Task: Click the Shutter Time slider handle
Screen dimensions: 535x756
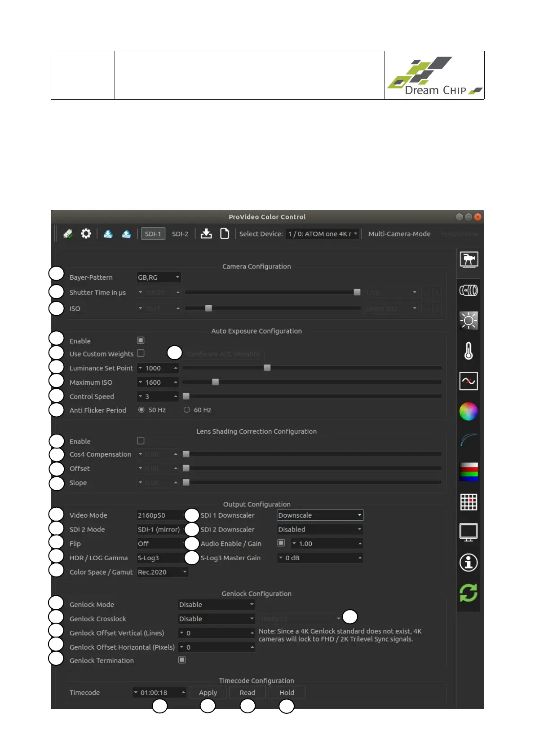Action: [x=357, y=292]
